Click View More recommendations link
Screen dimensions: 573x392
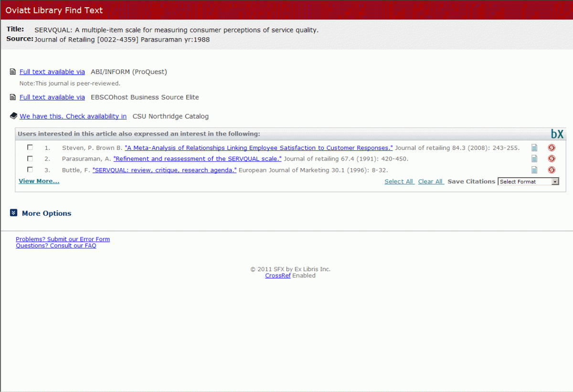pos(39,181)
